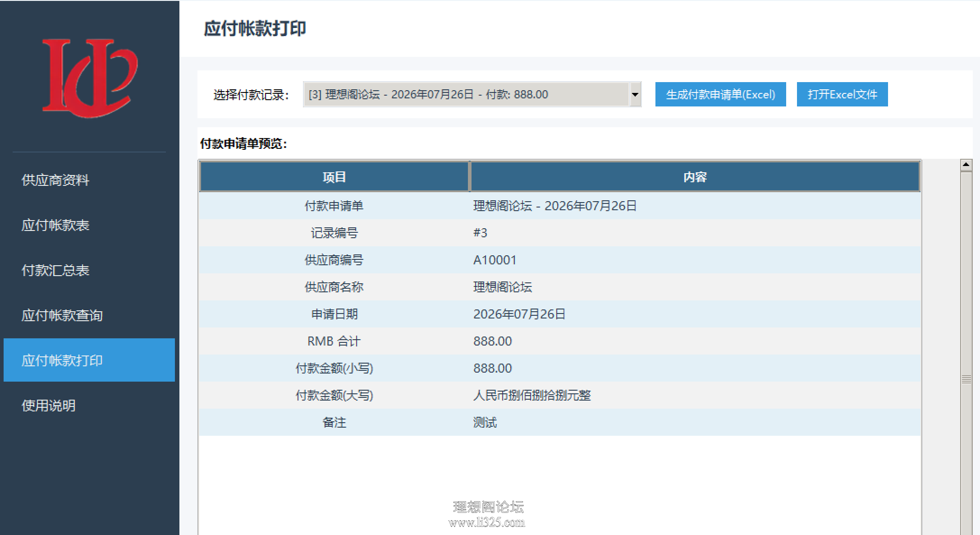Select the 申请日期 row label

(334, 314)
